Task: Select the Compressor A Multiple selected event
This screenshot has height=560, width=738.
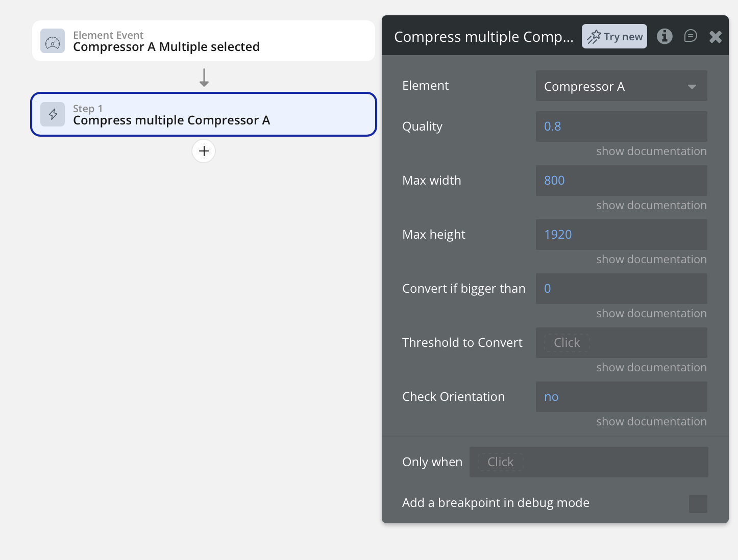Action: coord(203,41)
